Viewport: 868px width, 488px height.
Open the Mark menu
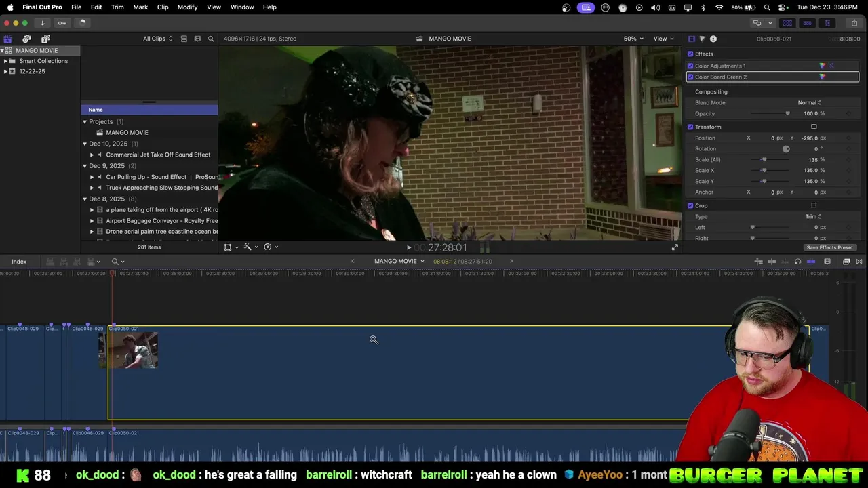coord(140,7)
